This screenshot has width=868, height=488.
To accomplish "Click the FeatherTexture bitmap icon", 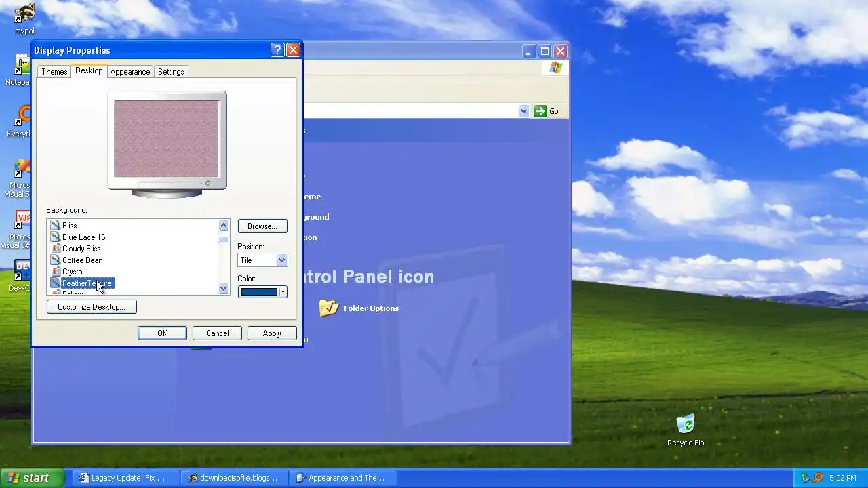I will (56, 283).
